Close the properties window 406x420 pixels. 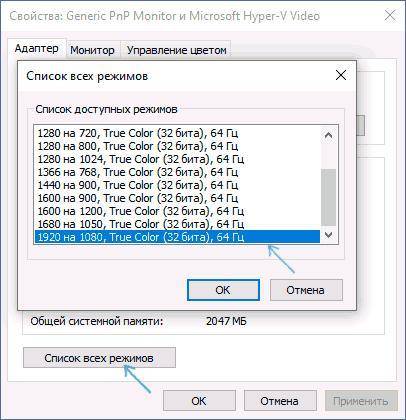click(x=390, y=16)
